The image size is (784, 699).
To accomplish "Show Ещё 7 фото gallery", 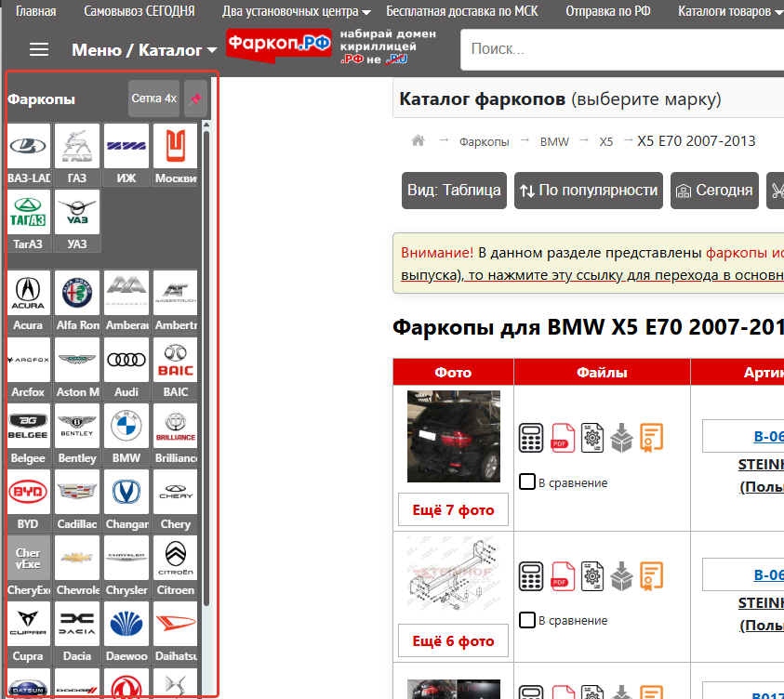I will pyautogui.click(x=453, y=509).
